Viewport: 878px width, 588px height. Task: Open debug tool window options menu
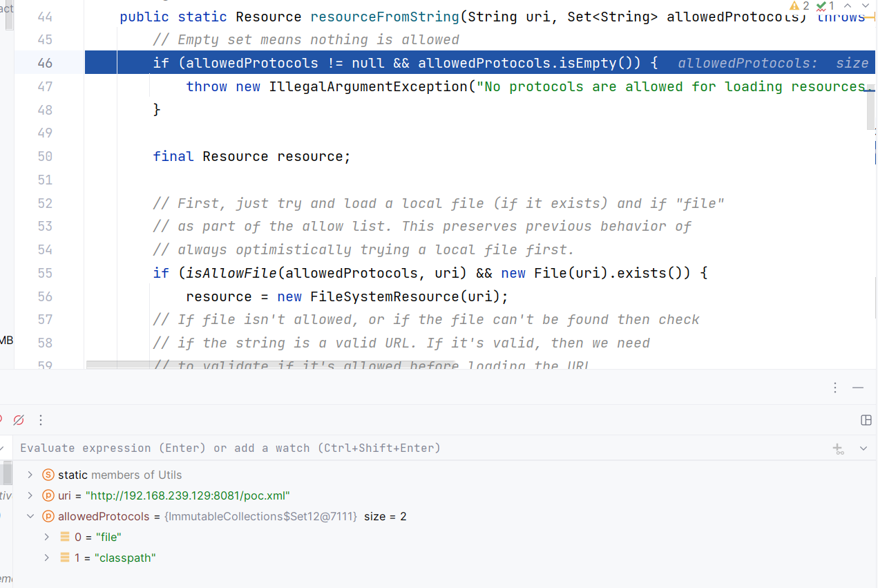coord(835,388)
